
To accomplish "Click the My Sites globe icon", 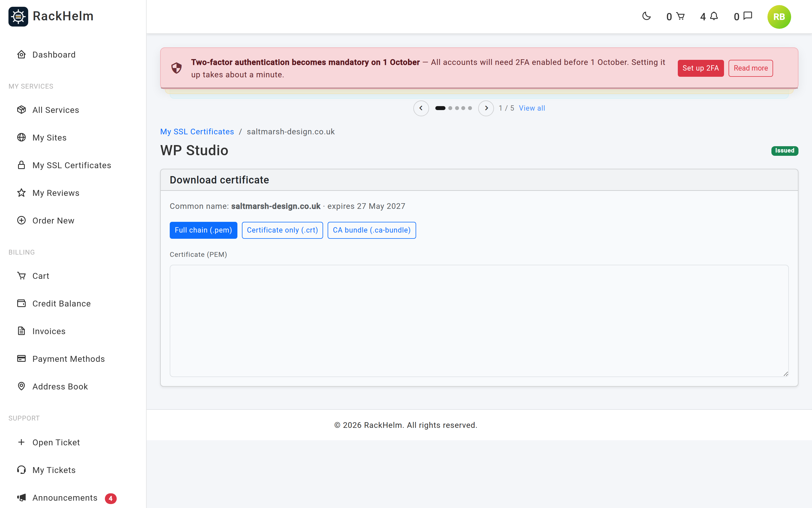I will pos(21,137).
